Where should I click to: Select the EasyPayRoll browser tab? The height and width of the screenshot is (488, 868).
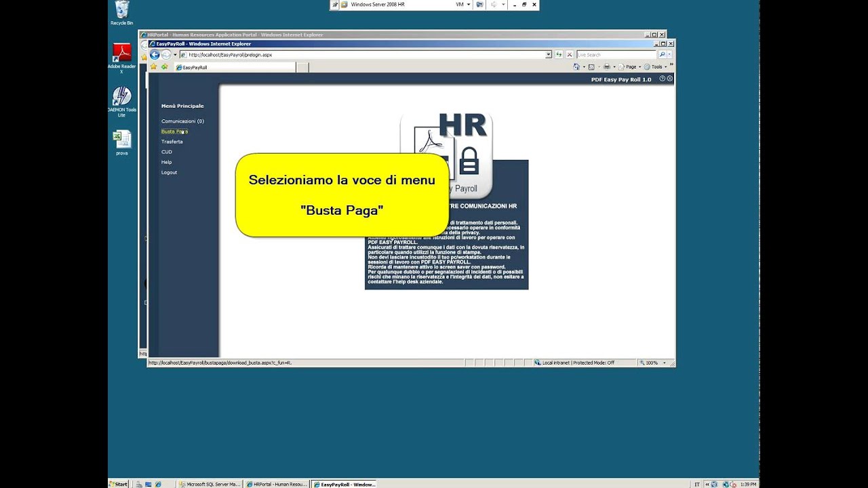click(235, 68)
